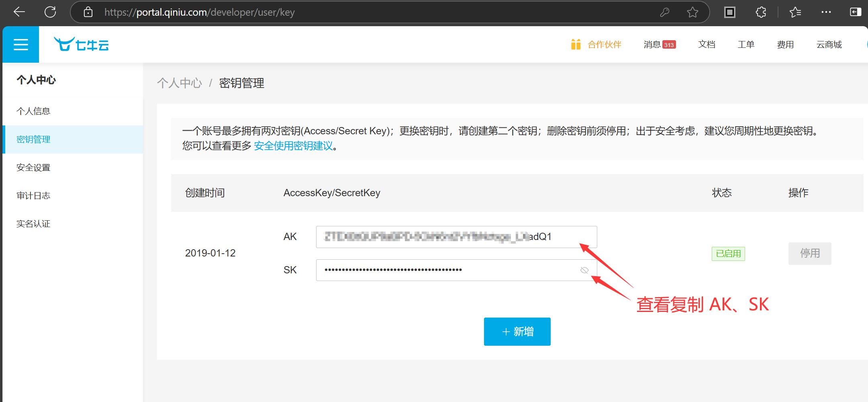
Task: Click the Qiniu Cloud logo
Action: [82, 44]
